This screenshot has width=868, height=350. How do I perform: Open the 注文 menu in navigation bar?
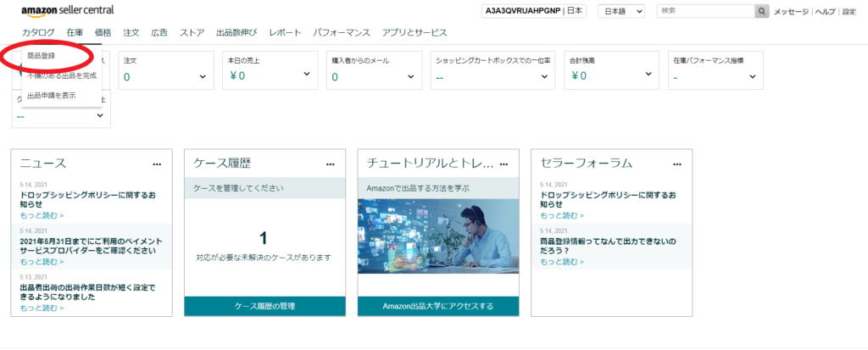click(131, 33)
